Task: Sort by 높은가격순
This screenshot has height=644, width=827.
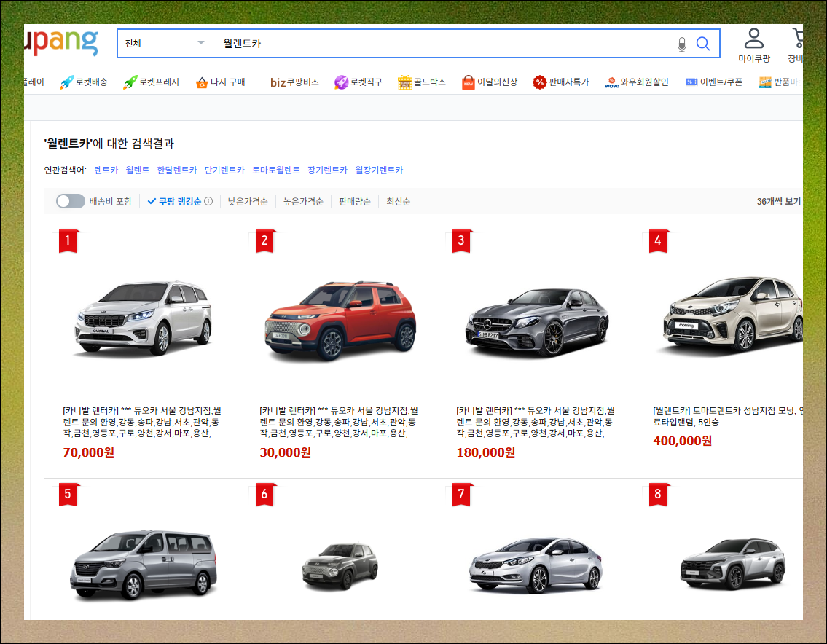Action: (x=303, y=202)
